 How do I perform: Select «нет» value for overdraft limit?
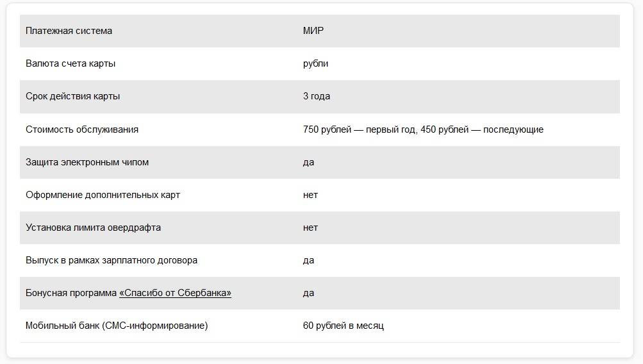click(310, 227)
